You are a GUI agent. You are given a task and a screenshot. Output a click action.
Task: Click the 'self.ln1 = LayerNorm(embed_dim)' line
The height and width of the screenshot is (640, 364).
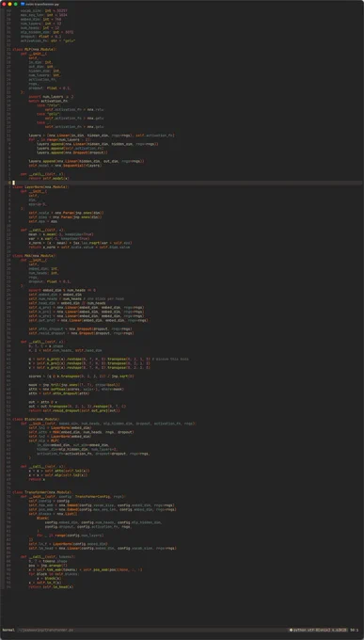(x=60, y=427)
